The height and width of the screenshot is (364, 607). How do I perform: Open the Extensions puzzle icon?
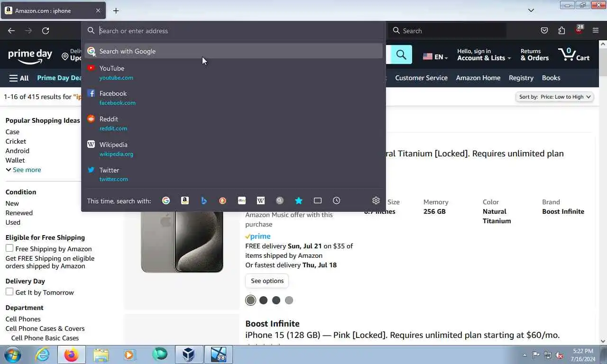point(561,30)
